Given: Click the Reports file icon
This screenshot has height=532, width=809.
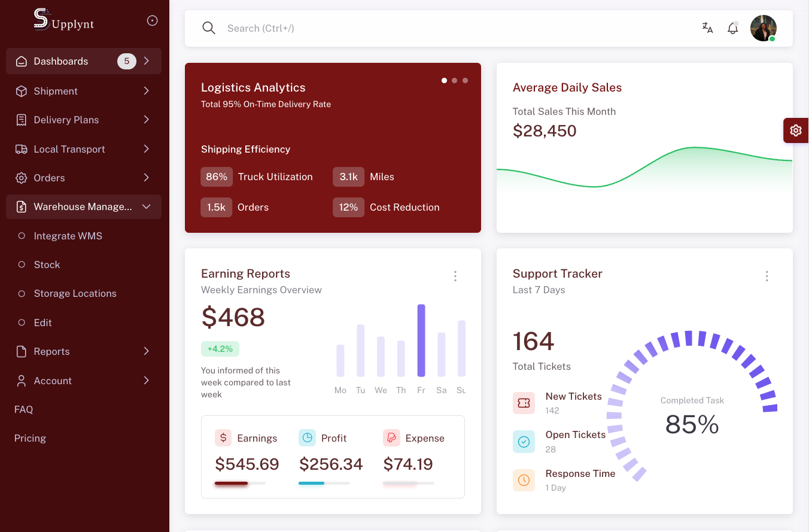Looking at the screenshot, I should [22, 351].
